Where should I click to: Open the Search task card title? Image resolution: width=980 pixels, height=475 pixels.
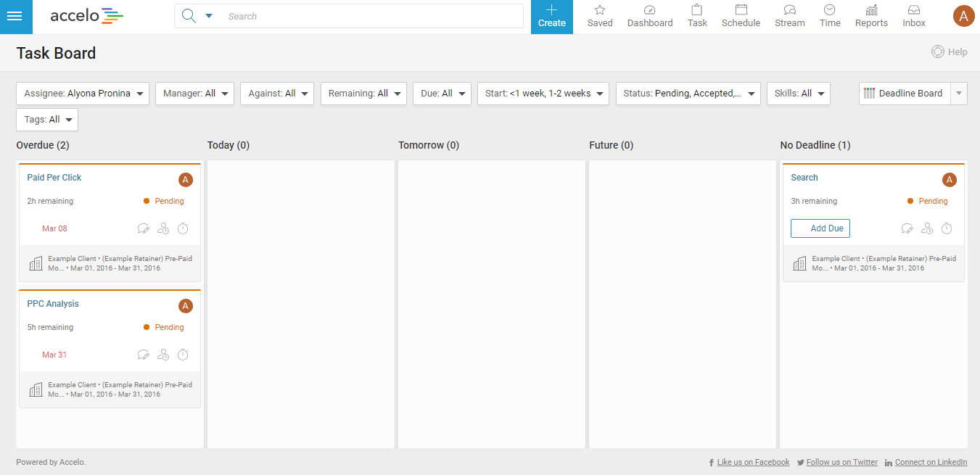click(x=804, y=178)
